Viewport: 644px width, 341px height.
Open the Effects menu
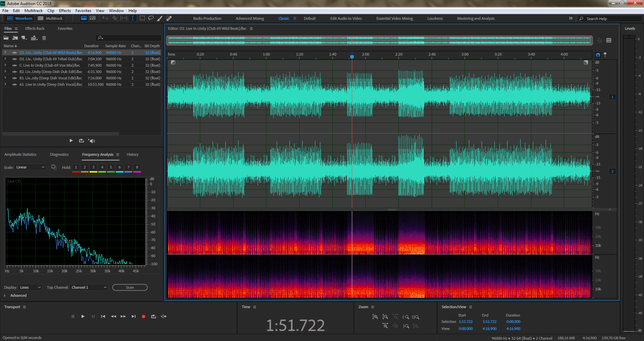[65, 11]
